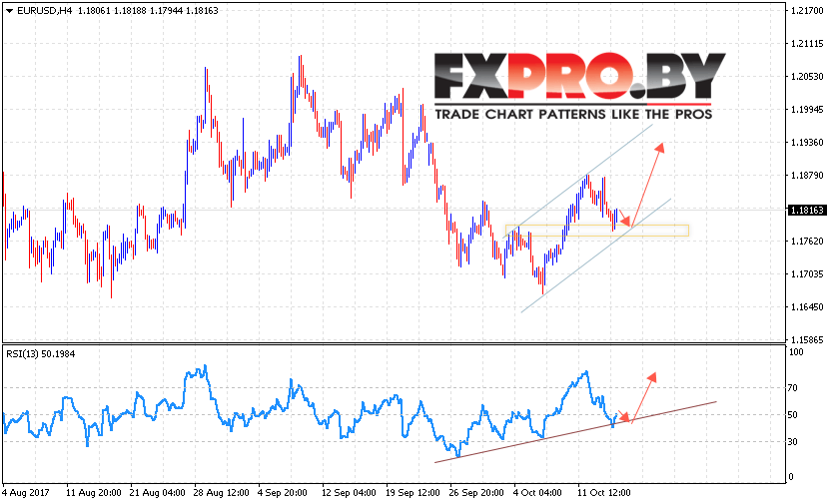Screen dimensions: 828x504
Task: Click the 4 Sep 20:00 time label
Action: tap(282, 493)
